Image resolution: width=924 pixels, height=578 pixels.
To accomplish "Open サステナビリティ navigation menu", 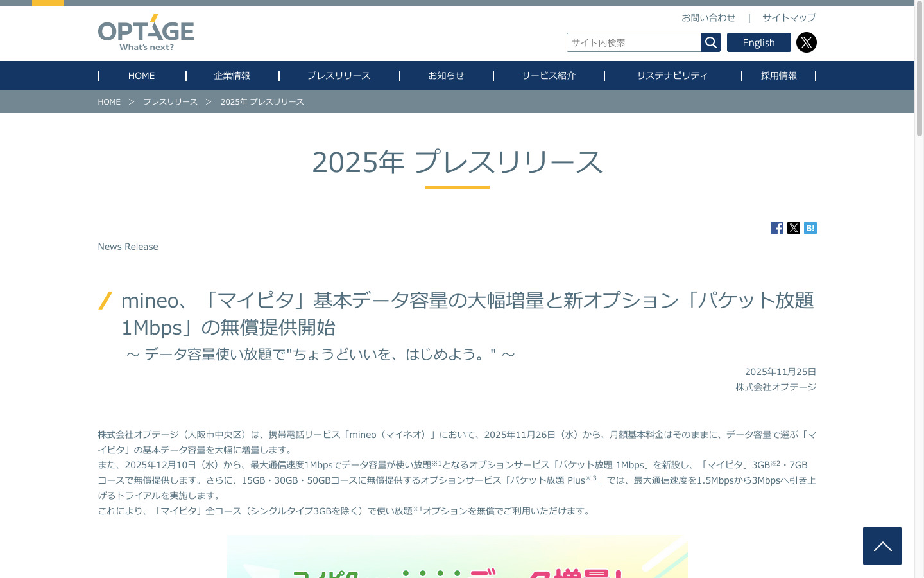I will point(672,76).
